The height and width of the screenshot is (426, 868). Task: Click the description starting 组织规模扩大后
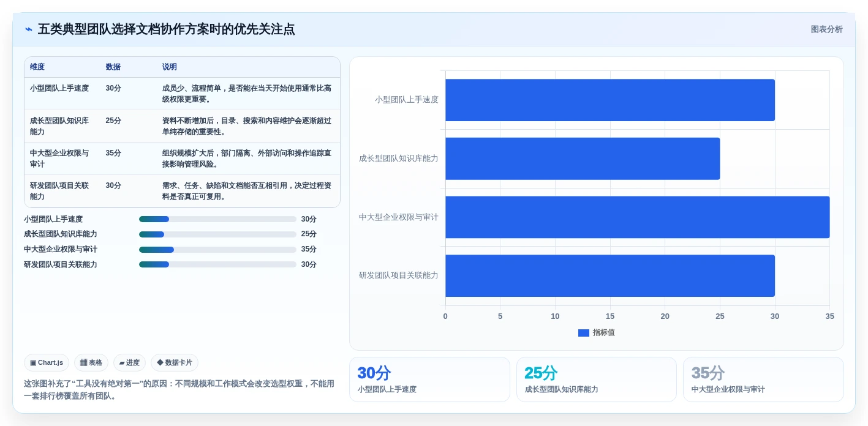(x=247, y=159)
